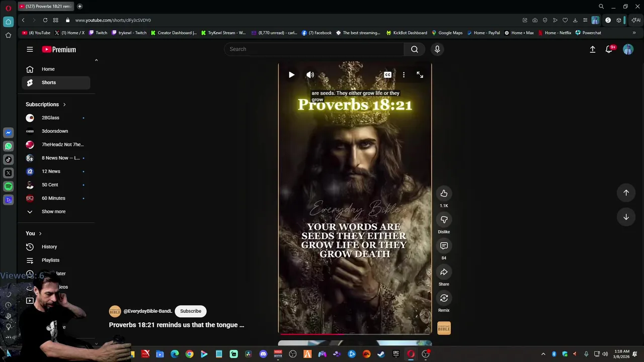Open the Opera AI button
Screen dimensions: 644x362
coord(636,20)
